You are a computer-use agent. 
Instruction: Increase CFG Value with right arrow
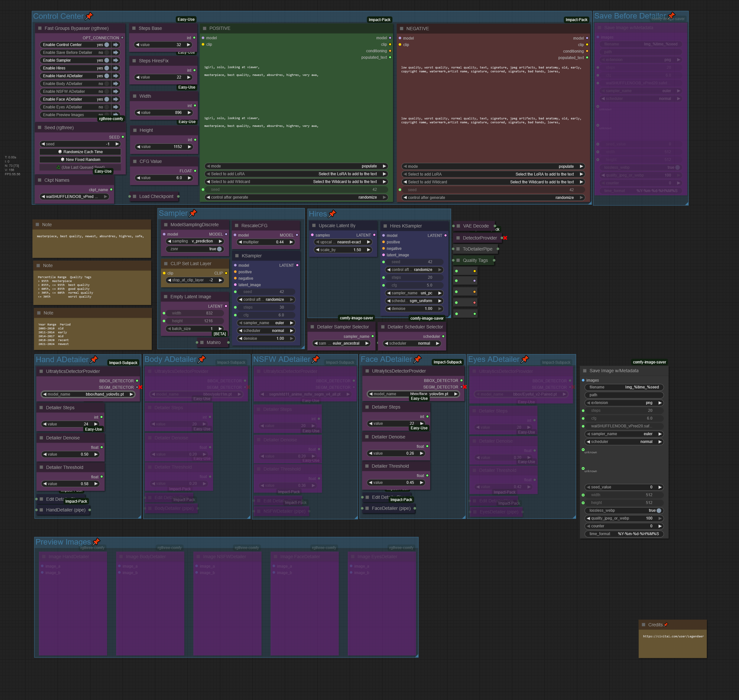click(x=190, y=178)
